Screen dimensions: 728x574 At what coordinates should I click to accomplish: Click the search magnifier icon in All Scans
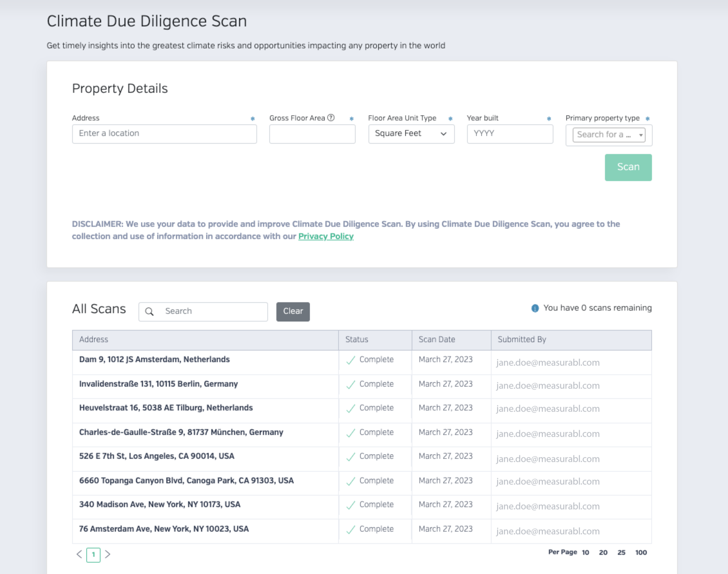(x=149, y=311)
